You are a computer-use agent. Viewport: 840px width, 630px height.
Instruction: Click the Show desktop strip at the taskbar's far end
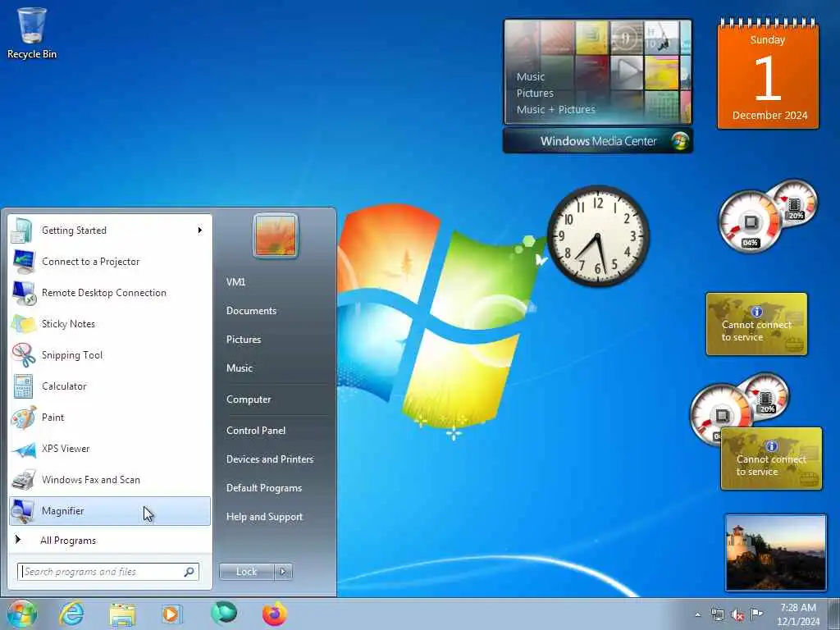[x=834, y=614]
